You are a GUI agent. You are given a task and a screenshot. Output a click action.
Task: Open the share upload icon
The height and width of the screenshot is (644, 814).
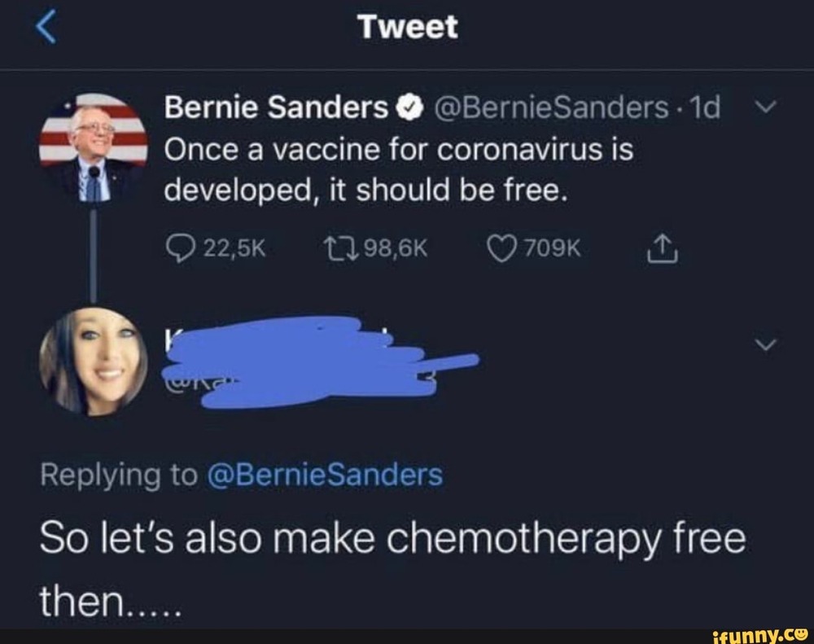coord(663,248)
